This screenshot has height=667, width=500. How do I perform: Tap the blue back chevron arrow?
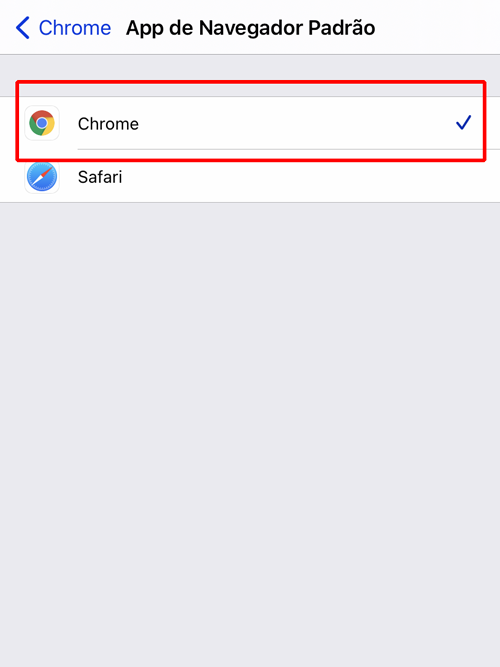pos(23,28)
